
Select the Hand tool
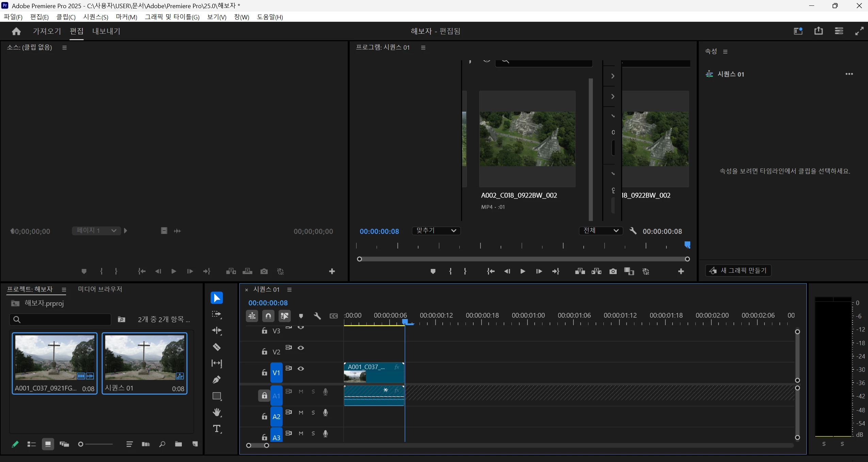217,412
